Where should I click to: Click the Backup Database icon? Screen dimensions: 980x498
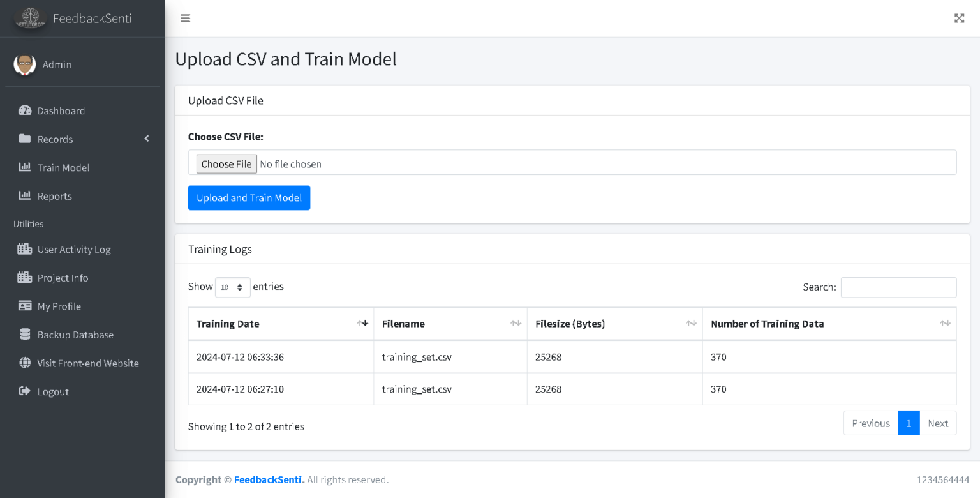tap(24, 335)
